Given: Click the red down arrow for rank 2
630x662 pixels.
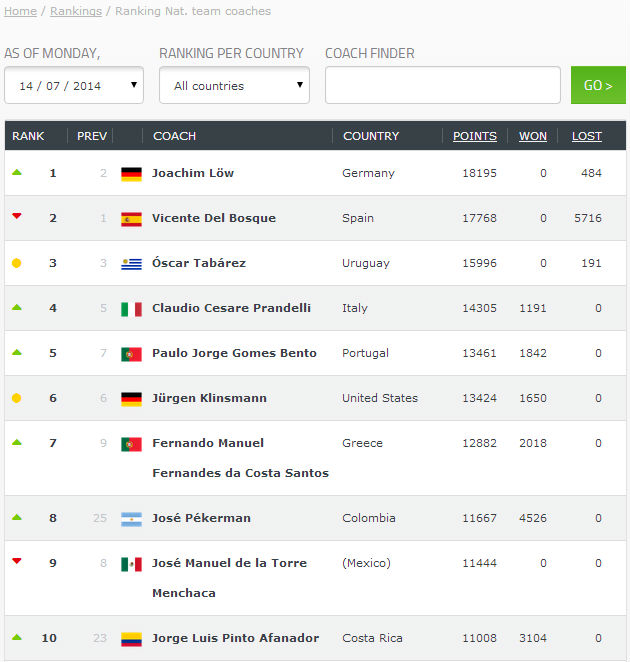Looking at the screenshot, I should [16, 217].
